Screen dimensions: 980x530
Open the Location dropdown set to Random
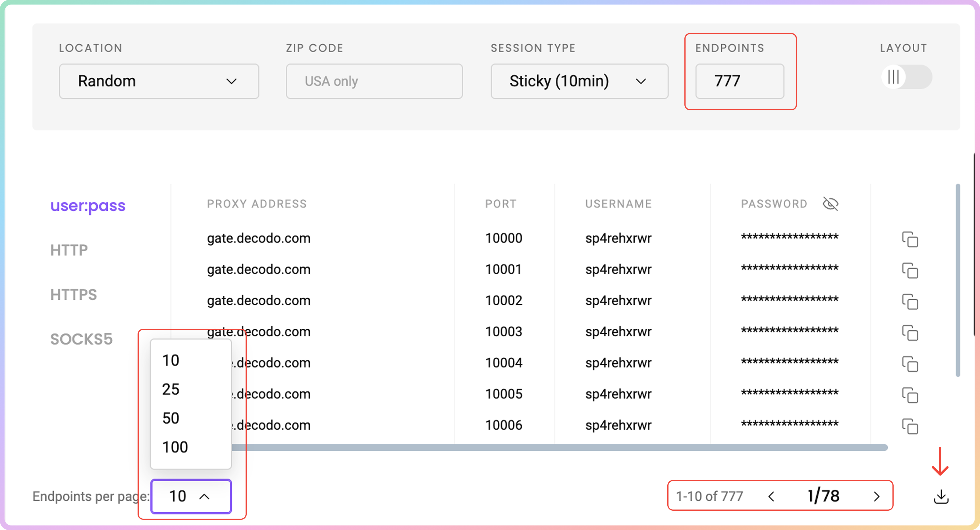[x=159, y=81]
